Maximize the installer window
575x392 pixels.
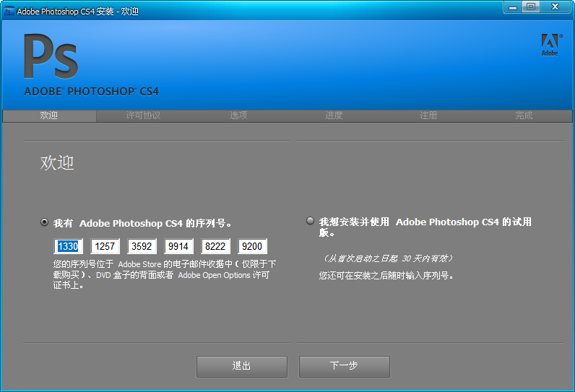[531, 7]
